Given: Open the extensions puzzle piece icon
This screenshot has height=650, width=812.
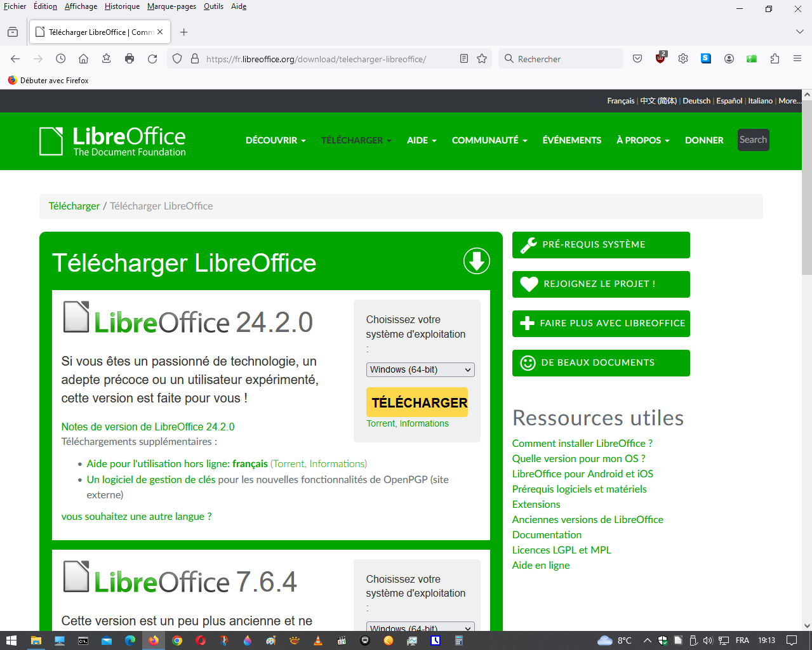Looking at the screenshot, I should 775,58.
